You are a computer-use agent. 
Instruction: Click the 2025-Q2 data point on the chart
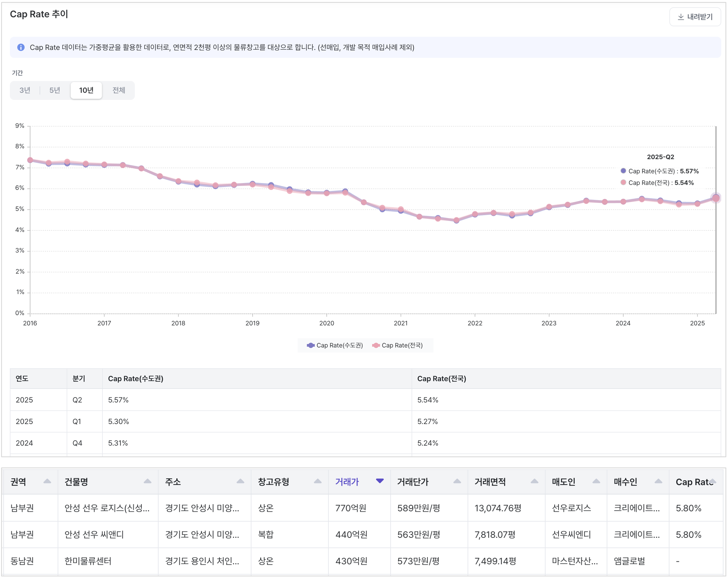pos(716,198)
